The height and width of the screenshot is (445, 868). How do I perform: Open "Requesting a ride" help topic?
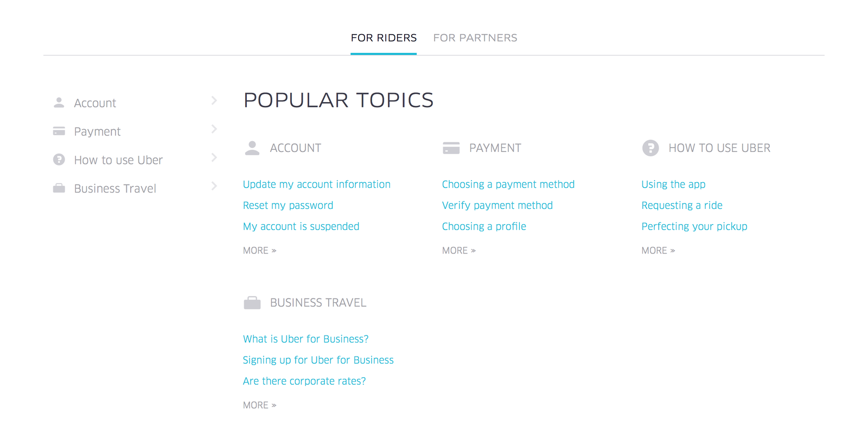point(682,206)
